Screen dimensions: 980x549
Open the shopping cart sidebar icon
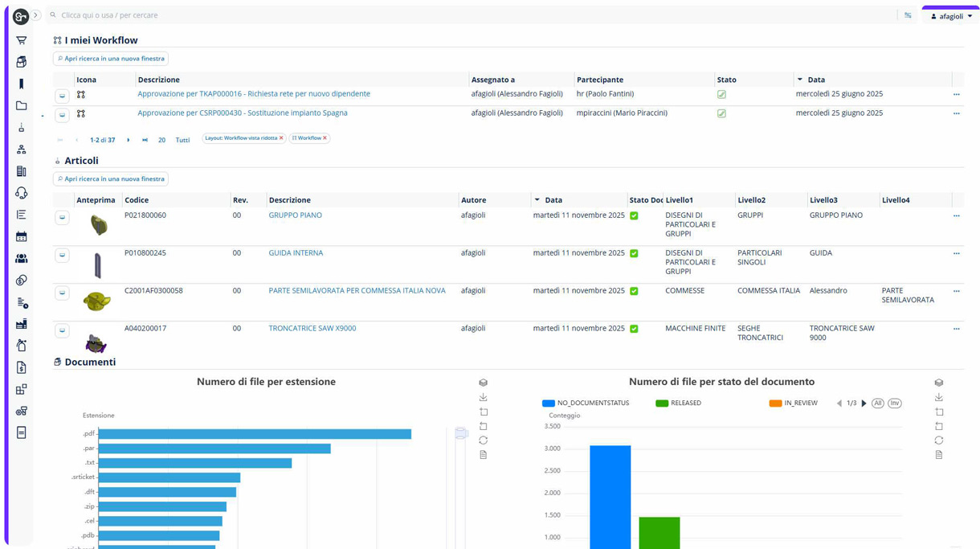point(22,40)
